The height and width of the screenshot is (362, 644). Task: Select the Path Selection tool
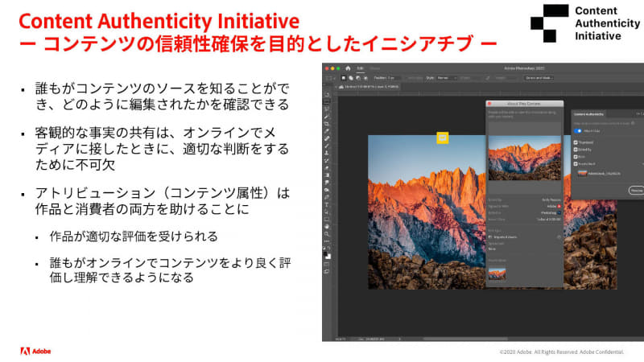327,212
